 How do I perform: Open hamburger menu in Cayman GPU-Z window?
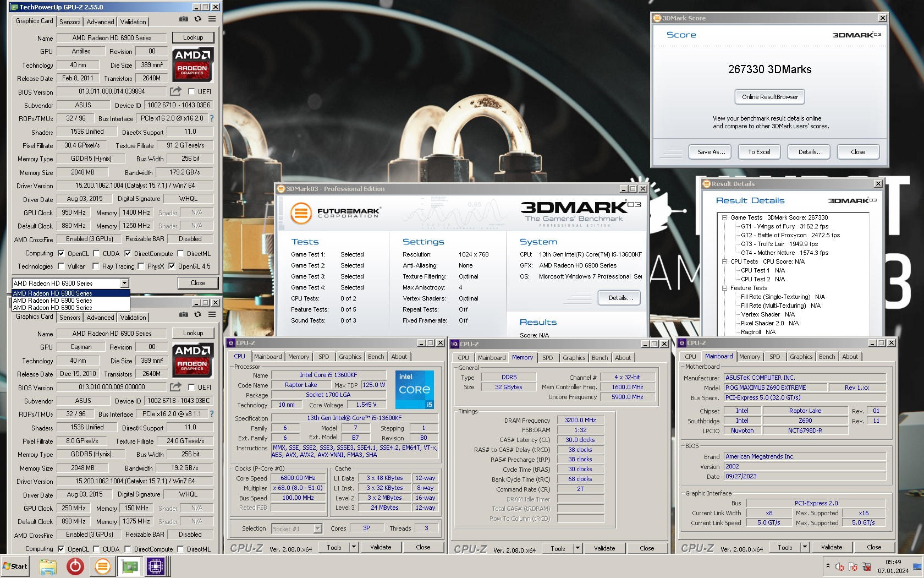pyautogui.click(x=212, y=314)
